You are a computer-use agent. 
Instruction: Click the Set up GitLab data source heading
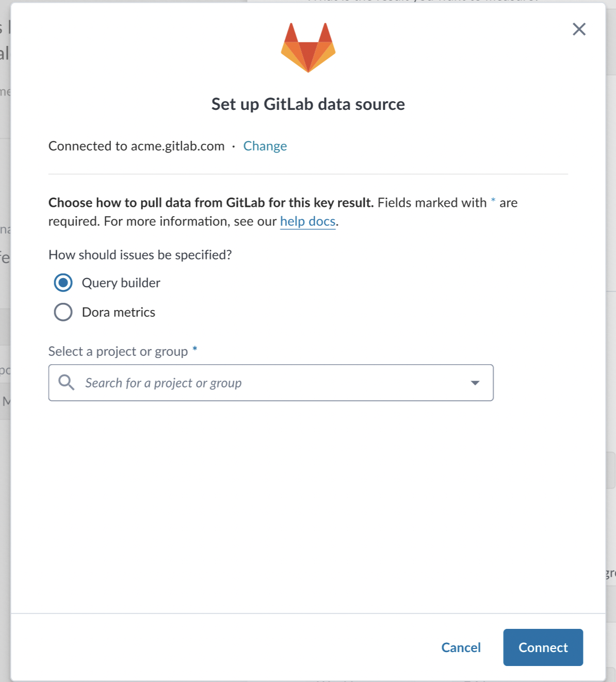click(x=308, y=104)
